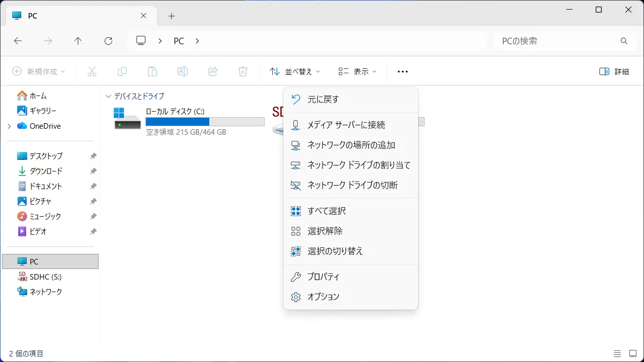
Task: Choose ネットワーク ドライブの割り当て menu item
Action: tap(359, 165)
